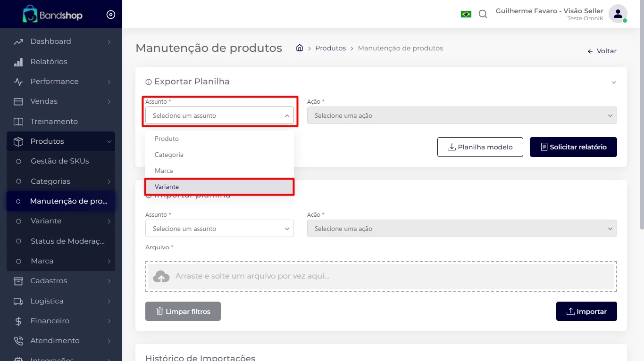The image size is (644, 361).
Task: Click the home icon in breadcrumb
Action: click(299, 48)
